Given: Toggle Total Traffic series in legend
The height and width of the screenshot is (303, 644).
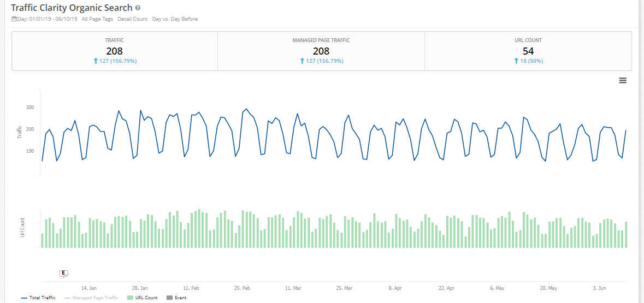Looking at the screenshot, I should click(38, 298).
